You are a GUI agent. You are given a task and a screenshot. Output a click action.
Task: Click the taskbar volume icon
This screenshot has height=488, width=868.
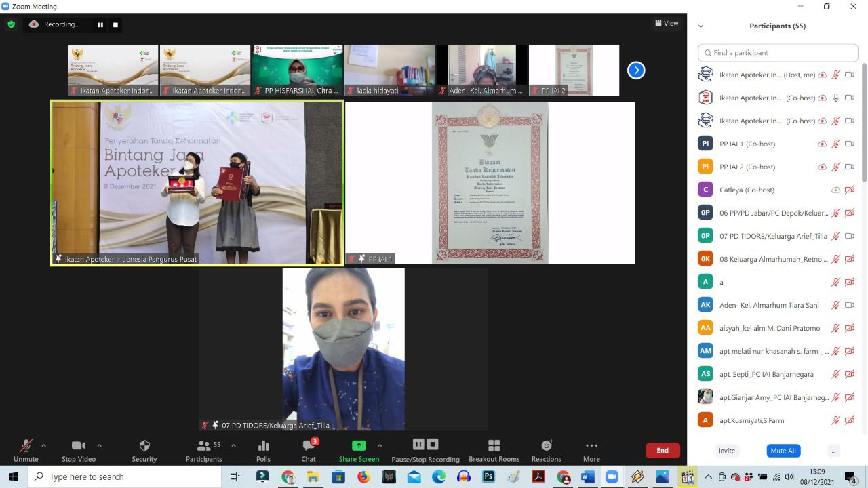[x=789, y=477]
